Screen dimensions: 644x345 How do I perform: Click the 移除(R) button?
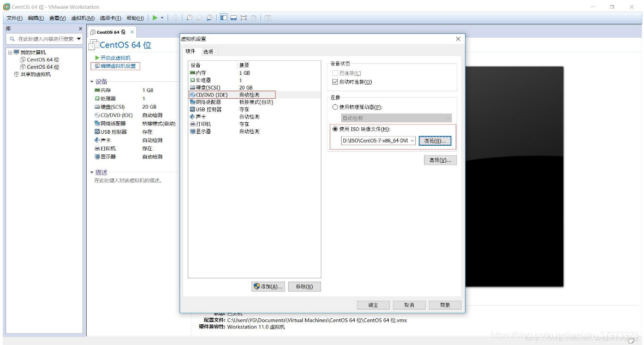305,287
